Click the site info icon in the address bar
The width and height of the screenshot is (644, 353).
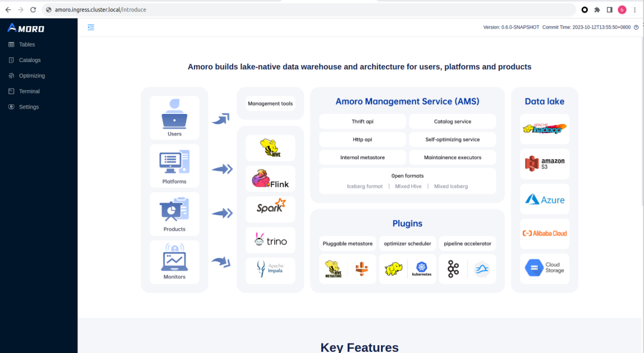48,10
